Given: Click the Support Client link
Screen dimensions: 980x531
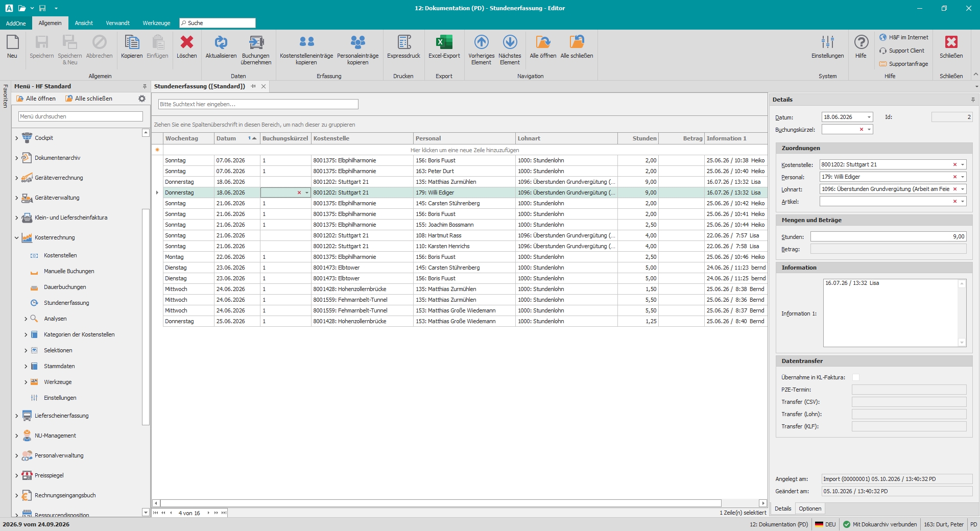Looking at the screenshot, I should point(902,51).
